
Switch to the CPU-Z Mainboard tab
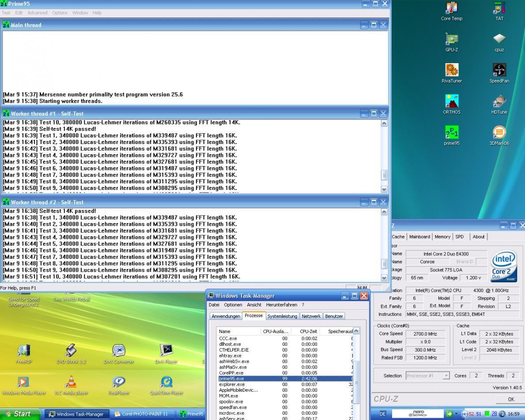(419, 237)
